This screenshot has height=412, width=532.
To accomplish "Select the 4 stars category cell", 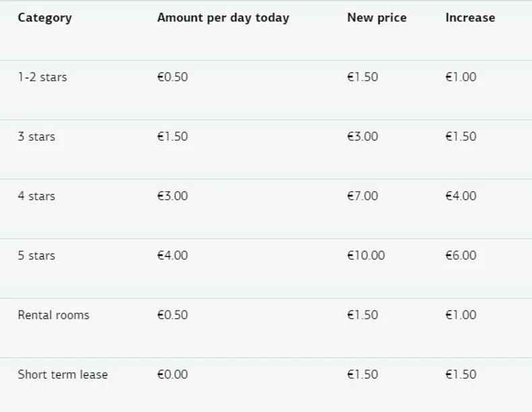I will pos(36,196).
